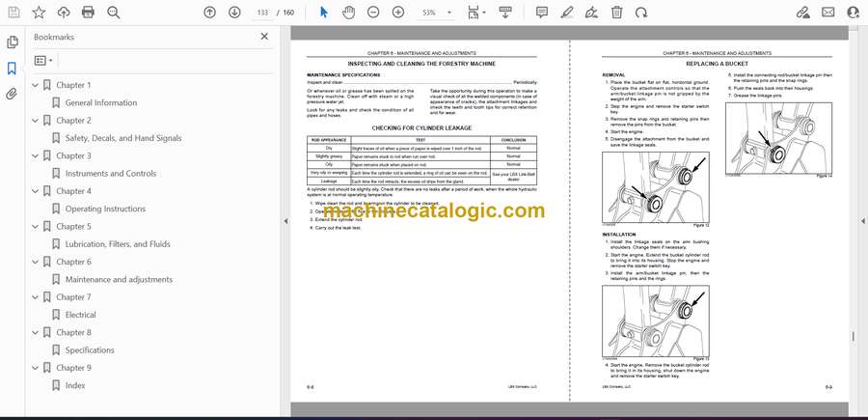The height and width of the screenshot is (420, 868).
Task: Open the Electrical bookmark
Action: tap(80, 315)
